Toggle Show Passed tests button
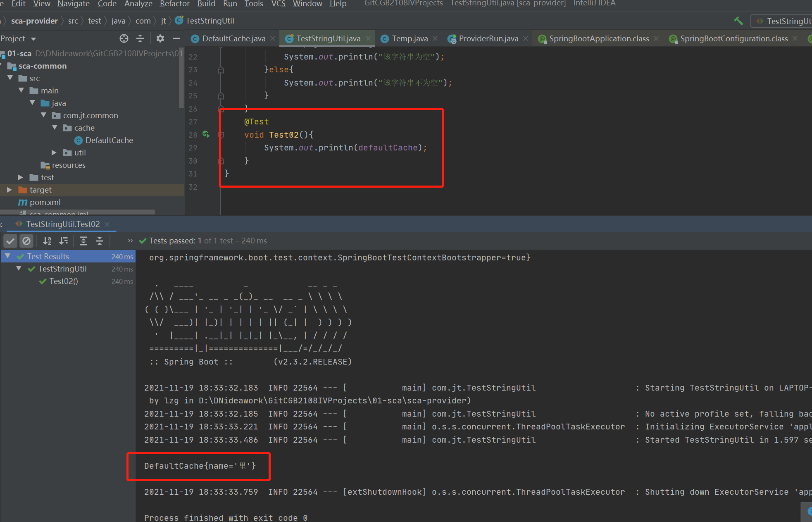 click(x=11, y=241)
